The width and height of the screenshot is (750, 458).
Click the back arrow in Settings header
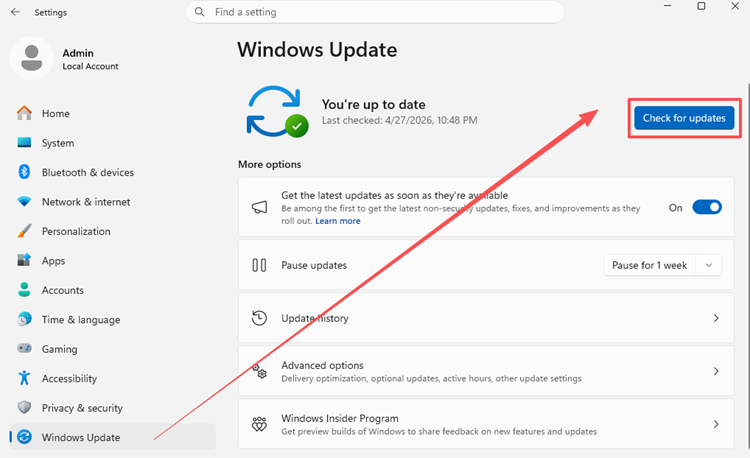point(15,12)
